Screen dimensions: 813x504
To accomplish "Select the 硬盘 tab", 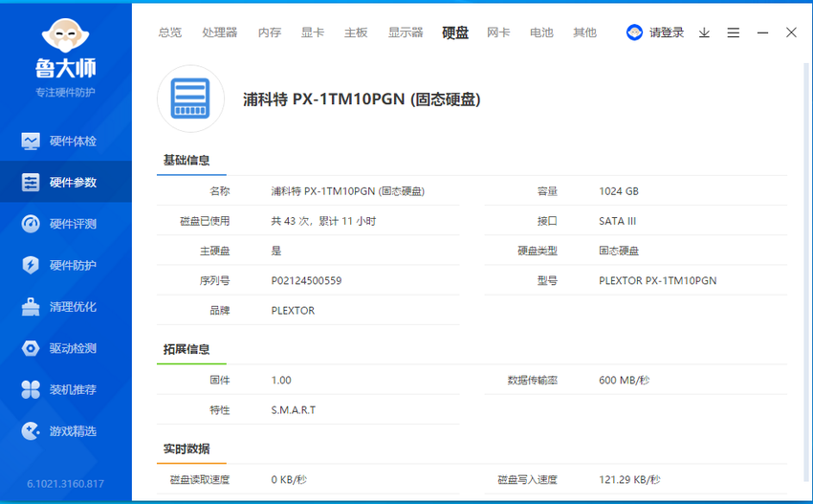I will click(x=455, y=33).
